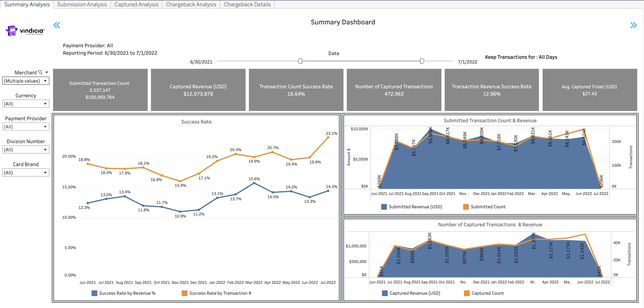The image size is (644, 308).
Task: Click the Vindicia logo
Action: pyautogui.click(x=25, y=31)
